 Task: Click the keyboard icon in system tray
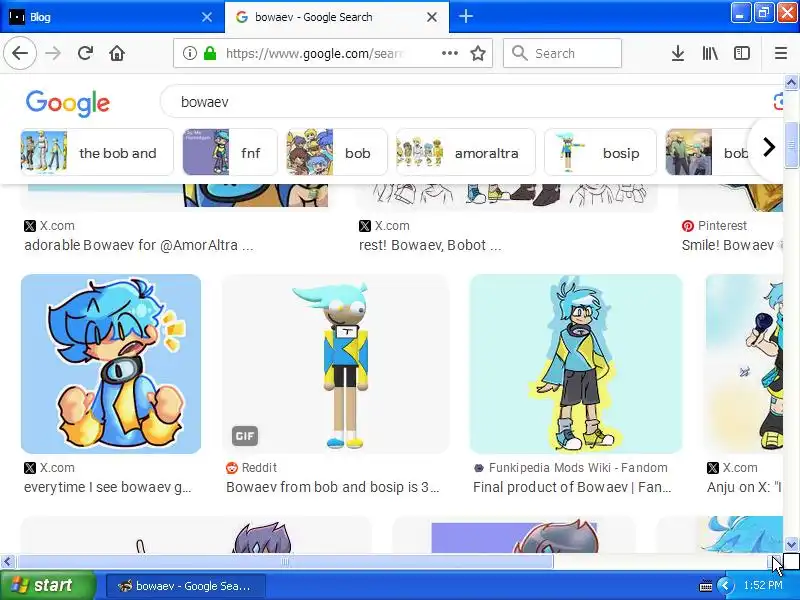[706, 586]
